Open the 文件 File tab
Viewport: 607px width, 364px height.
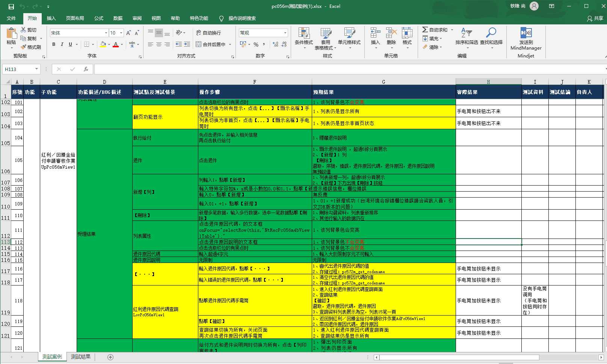pyautogui.click(x=11, y=18)
